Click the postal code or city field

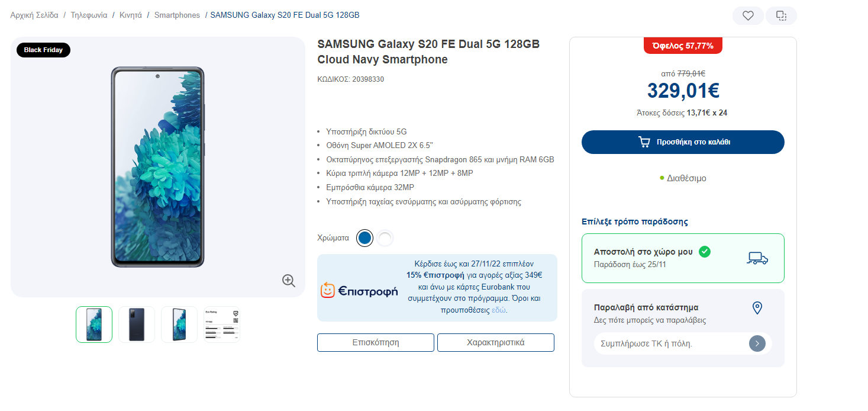coord(671,343)
